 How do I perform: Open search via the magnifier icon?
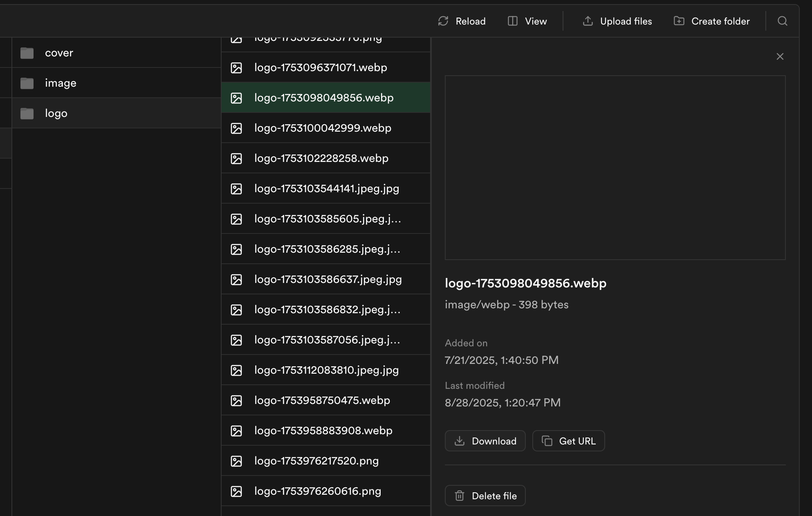(x=782, y=21)
